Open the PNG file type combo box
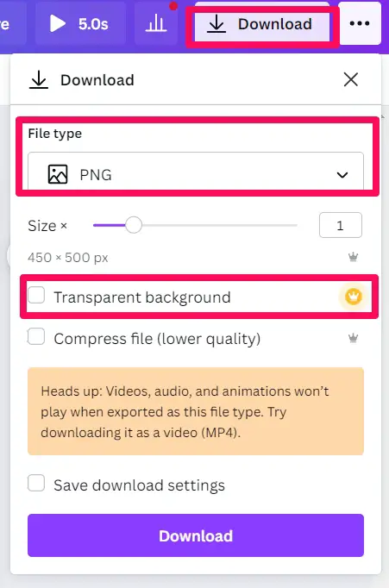 [196, 172]
